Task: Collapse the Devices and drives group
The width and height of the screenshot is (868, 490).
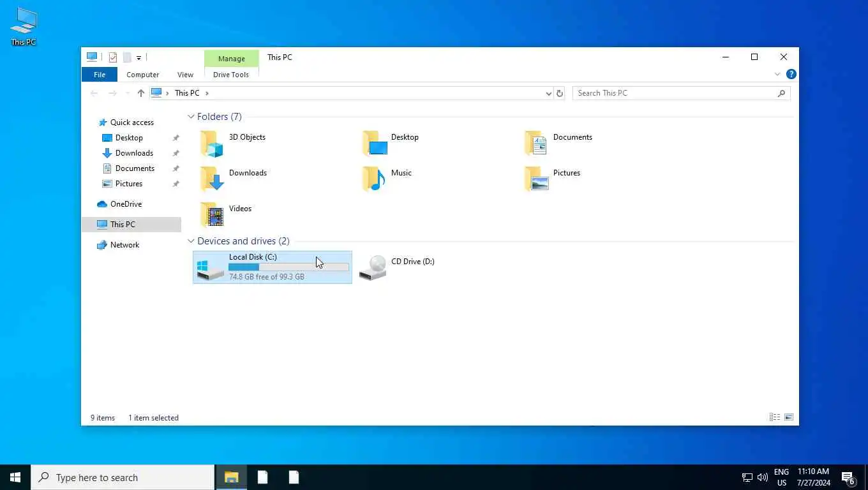Action: coord(191,241)
